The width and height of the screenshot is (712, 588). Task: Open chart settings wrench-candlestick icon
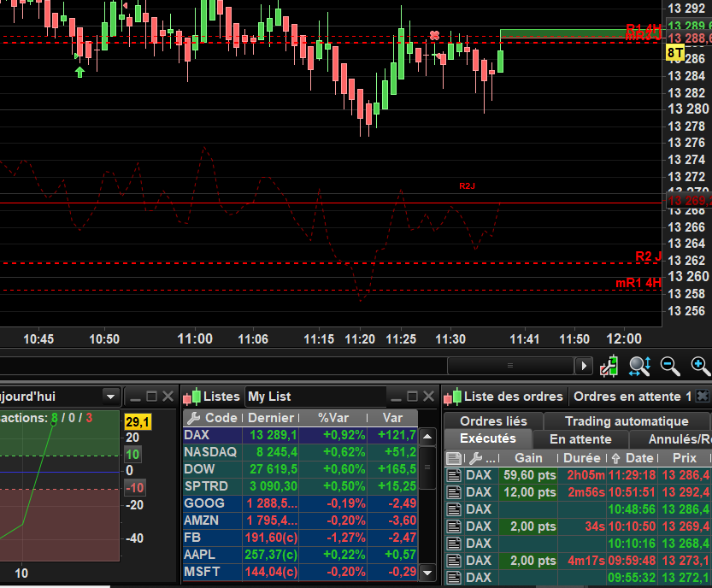click(x=609, y=367)
